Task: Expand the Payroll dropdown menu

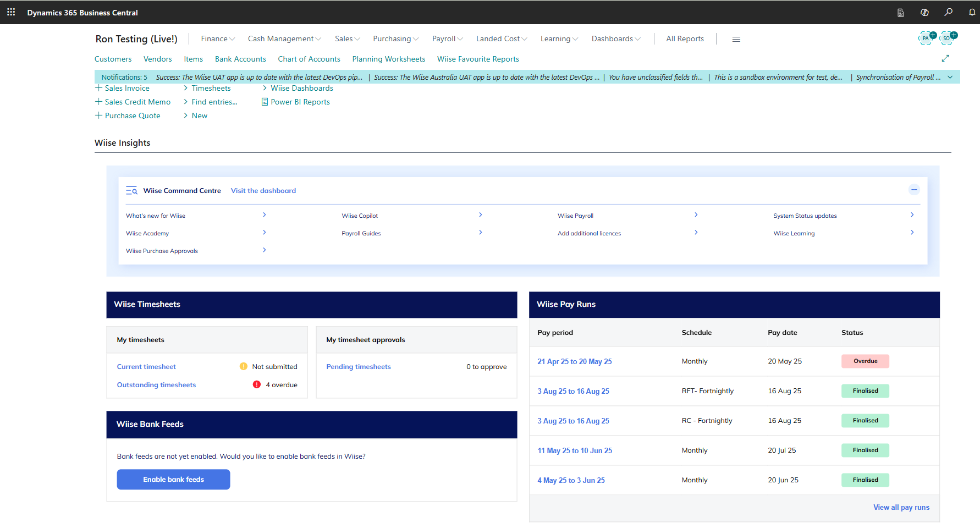Action: (448, 38)
